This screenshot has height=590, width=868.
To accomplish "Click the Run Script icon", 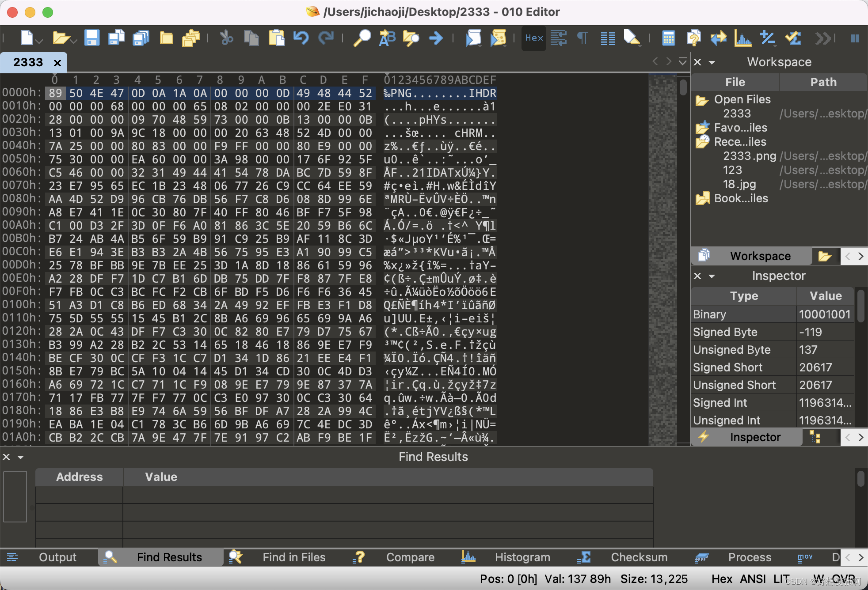I will tap(473, 38).
